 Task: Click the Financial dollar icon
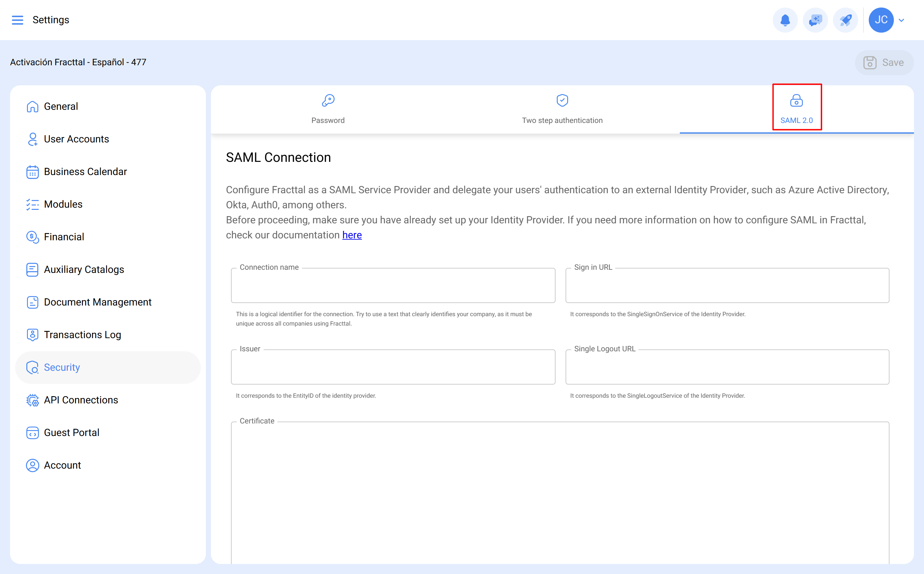[32, 237]
